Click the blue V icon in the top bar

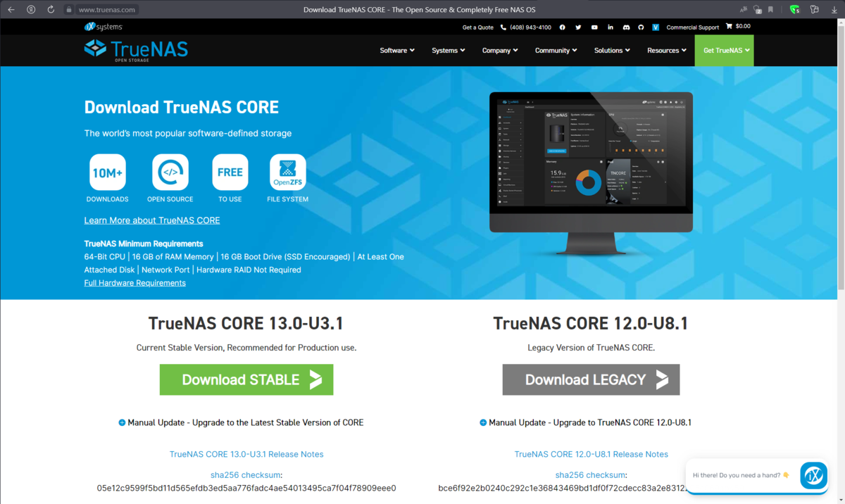pos(656,27)
